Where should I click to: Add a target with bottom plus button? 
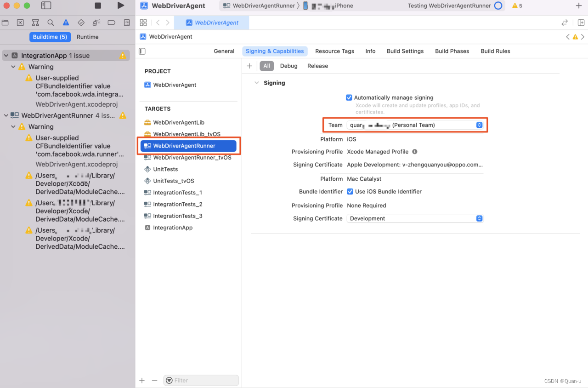pos(142,381)
